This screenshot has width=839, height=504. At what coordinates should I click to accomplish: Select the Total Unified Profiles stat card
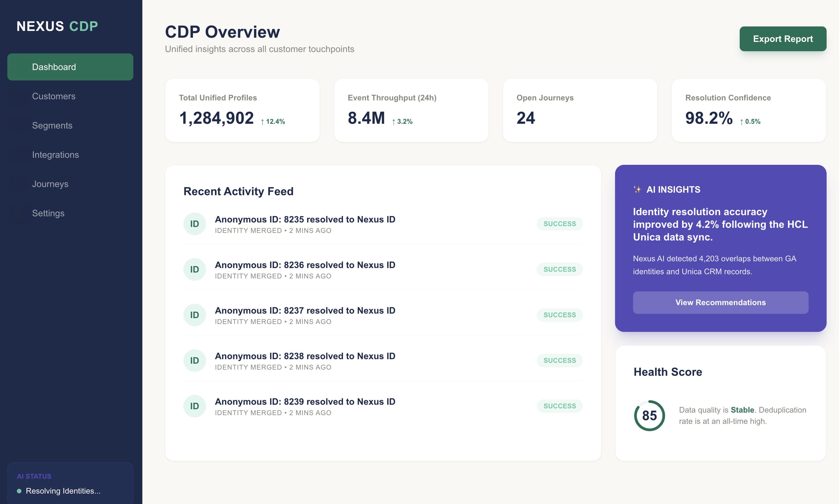pos(242,110)
